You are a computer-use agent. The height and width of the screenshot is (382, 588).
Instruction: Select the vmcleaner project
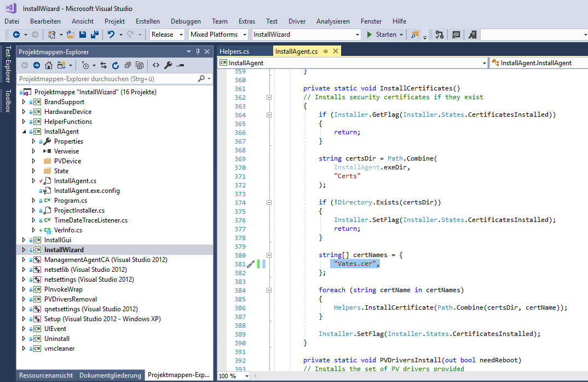[59, 348]
